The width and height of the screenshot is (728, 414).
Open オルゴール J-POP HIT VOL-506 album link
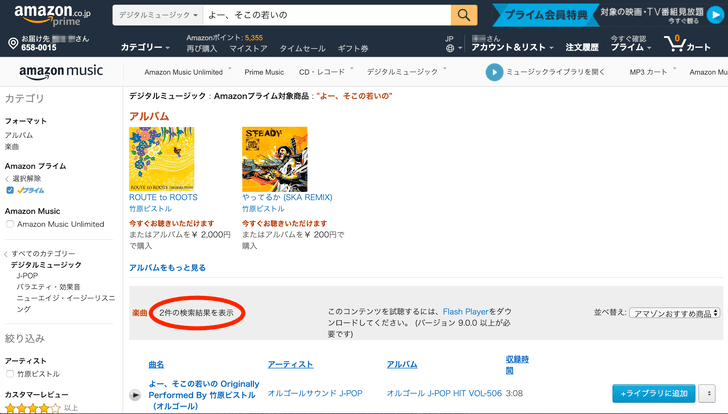point(444,393)
